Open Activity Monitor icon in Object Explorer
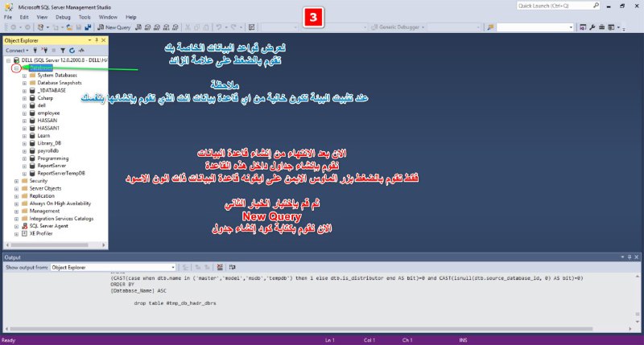 pyautogui.click(x=81, y=51)
